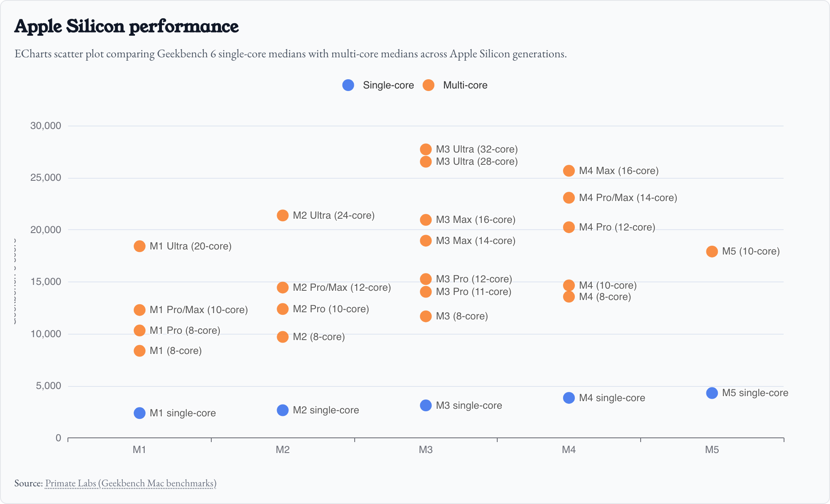Click the orange Multi-core legend swatch
The width and height of the screenshot is (830, 504).
[428, 85]
